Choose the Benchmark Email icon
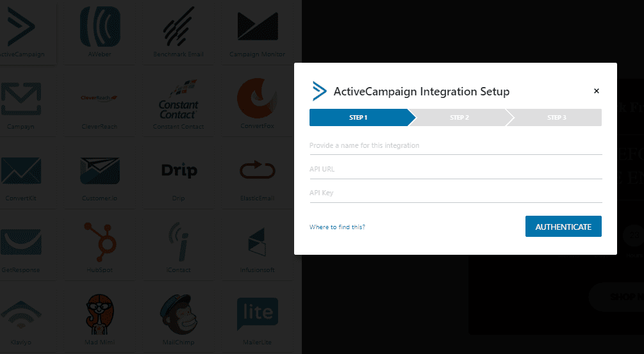644x354 pixels. pos(179,27)
